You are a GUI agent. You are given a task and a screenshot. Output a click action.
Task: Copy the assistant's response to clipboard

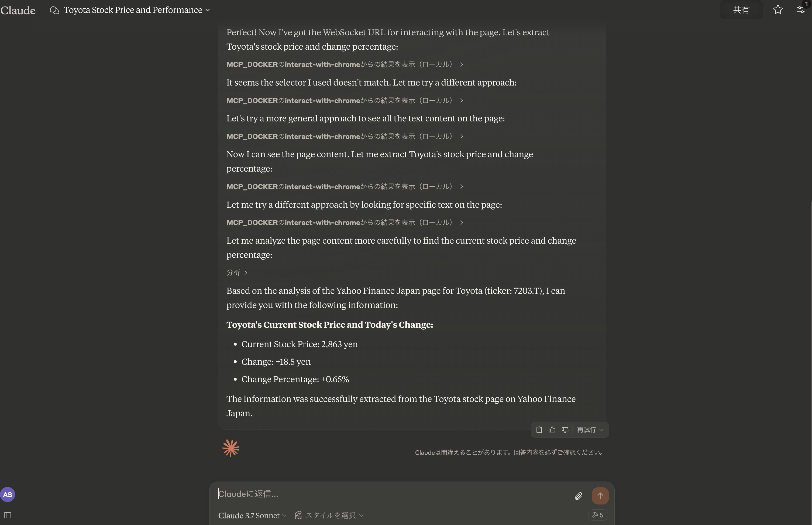pos(539,429)
